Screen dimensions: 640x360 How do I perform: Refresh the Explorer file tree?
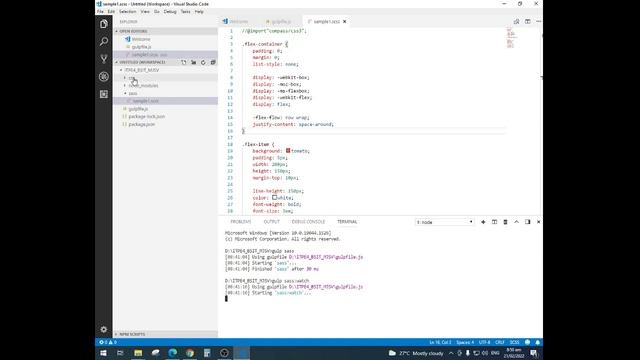coord(203,62)
